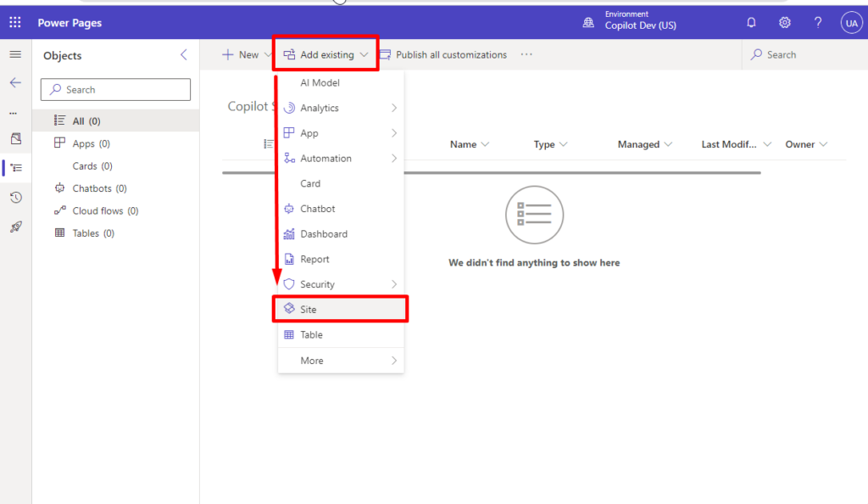
Task: Click the Power Pages app title
Action: pyautogui.click(x=70, y=23)
